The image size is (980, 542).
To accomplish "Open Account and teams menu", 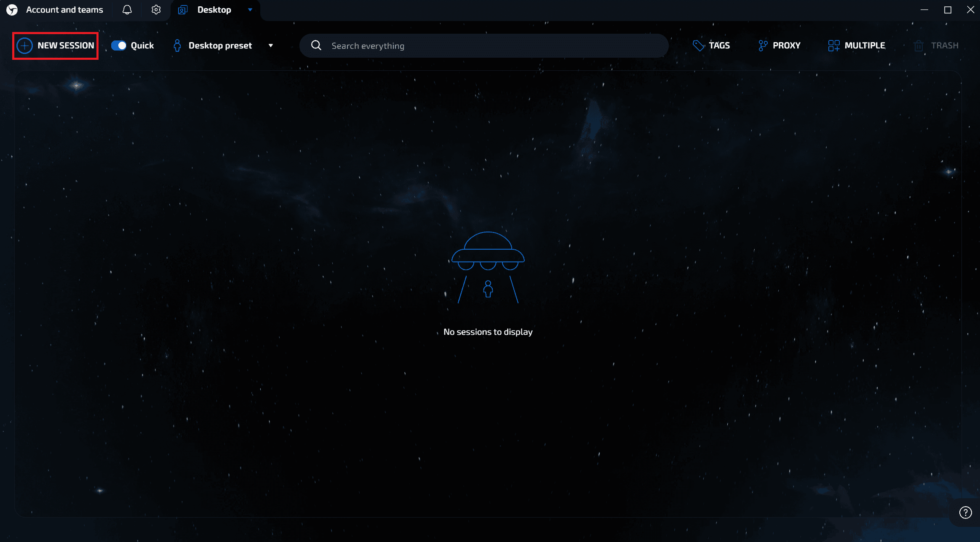I will tap(64, 10).
